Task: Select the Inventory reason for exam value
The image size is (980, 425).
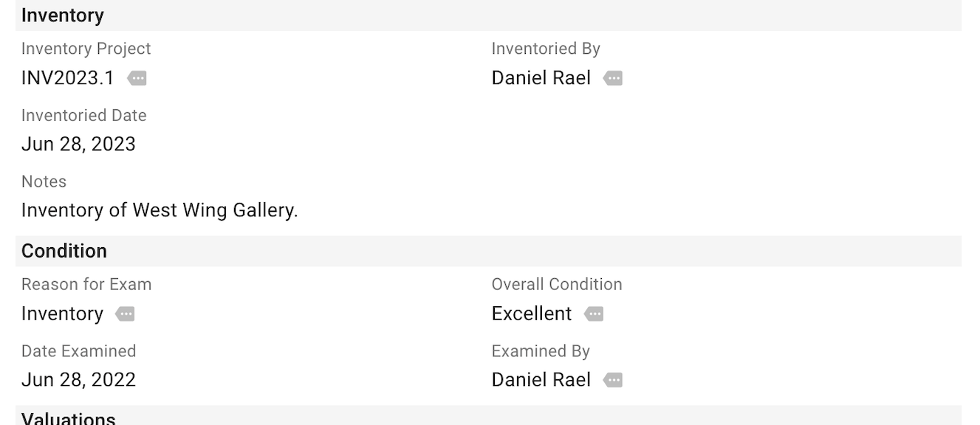Action: pyautogui.click(x=62, y=314)
